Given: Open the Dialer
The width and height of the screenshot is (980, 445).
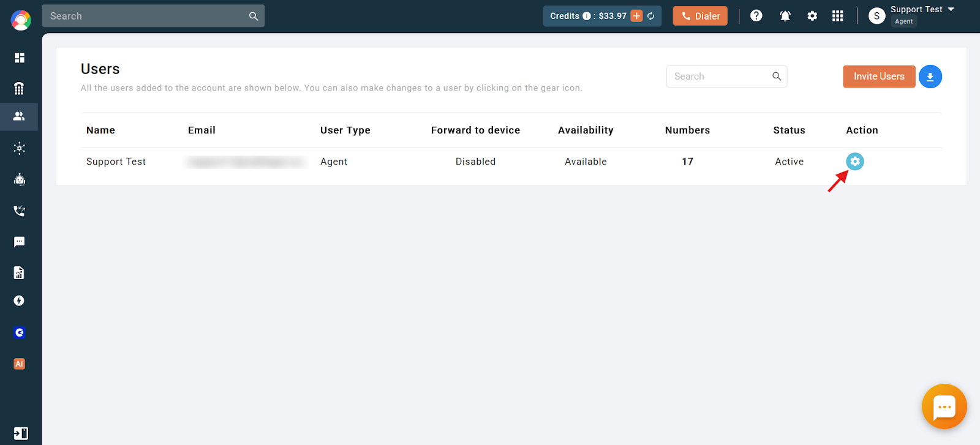Looking at the screenshot, I should [x=700, y=16].
